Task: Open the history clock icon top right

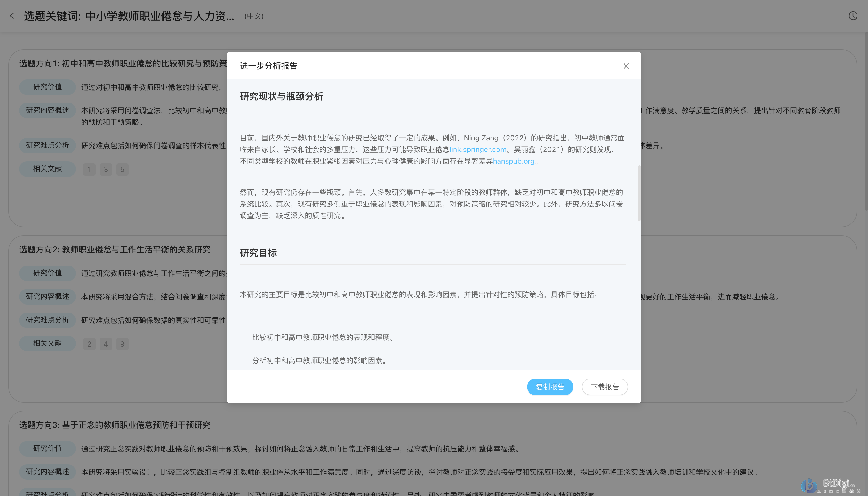Action: coord(853,16)
